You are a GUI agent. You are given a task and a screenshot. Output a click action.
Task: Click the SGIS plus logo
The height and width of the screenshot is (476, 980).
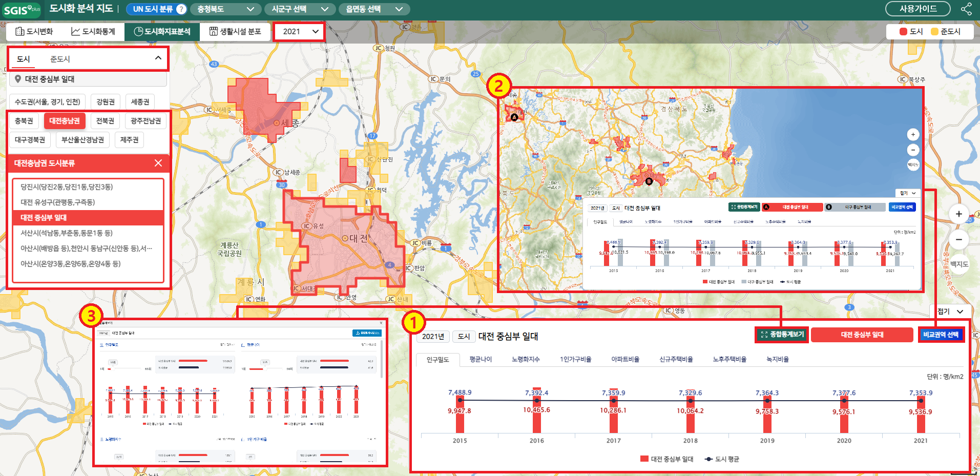tap(21, 10)
